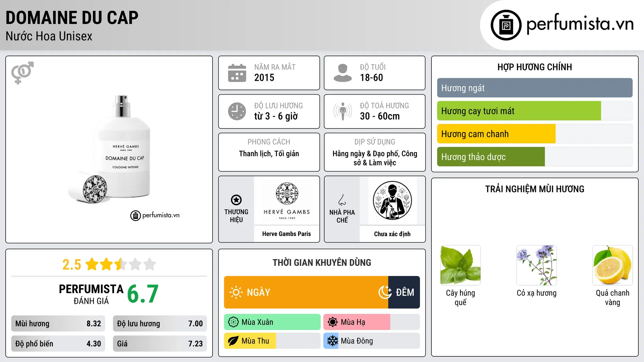Click the Độ phổ biến score row 4.30
Image resolution: width=644 pixels, height=362 pixels.
point(58,344)
